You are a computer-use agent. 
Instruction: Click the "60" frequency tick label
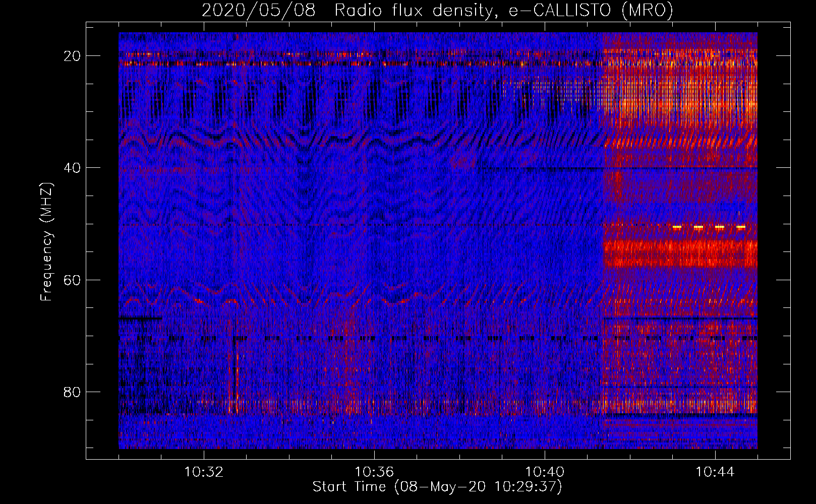73,280
